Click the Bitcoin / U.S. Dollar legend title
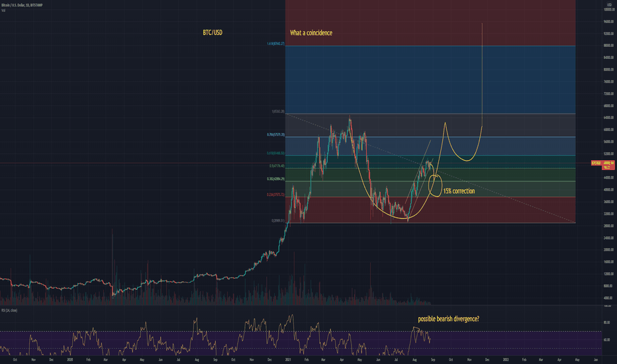The image size is (617, 364). [x=22, y=5]
